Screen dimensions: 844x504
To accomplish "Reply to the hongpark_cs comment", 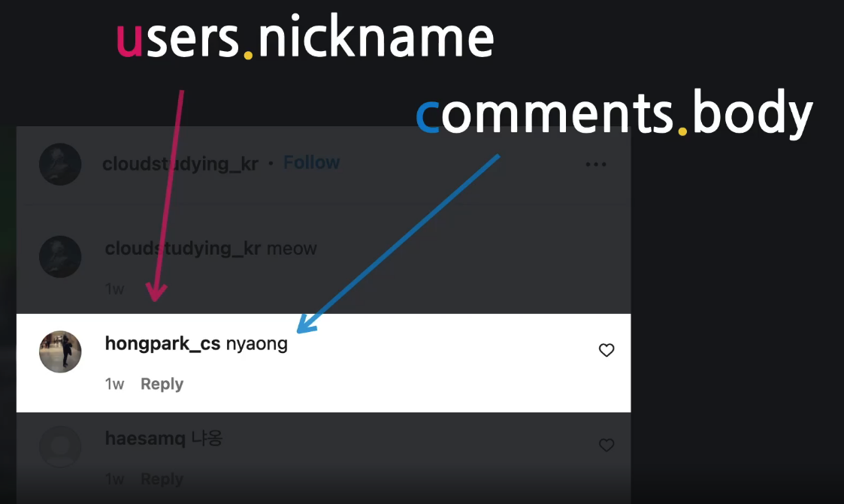I will 162,384.
